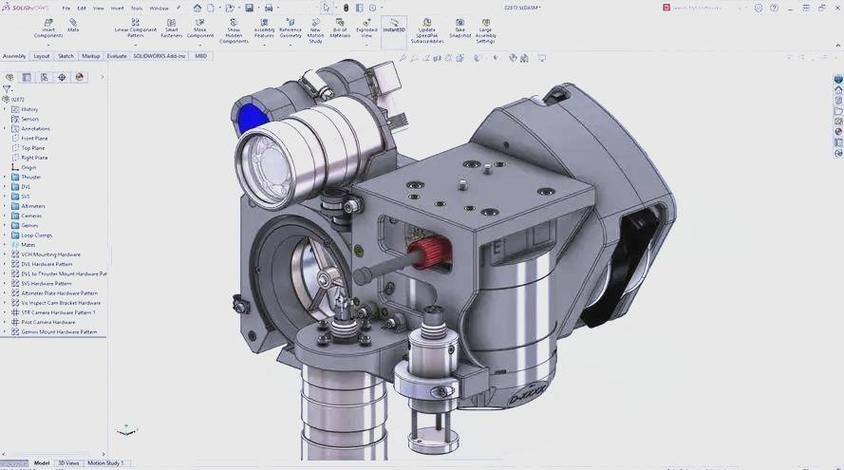844x470 pixels.
Task: Click the Smart Fasteners tool
Action: (x=171, y=29)
